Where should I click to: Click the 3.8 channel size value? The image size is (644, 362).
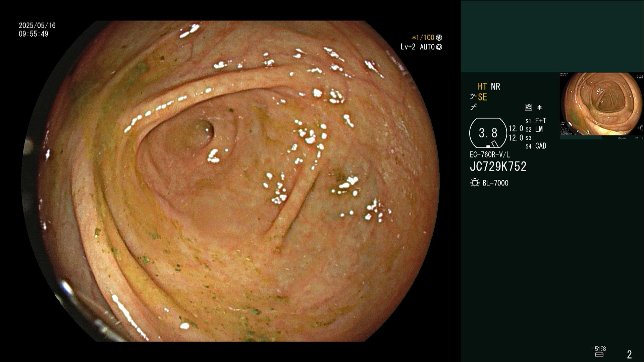coord(488,133)
